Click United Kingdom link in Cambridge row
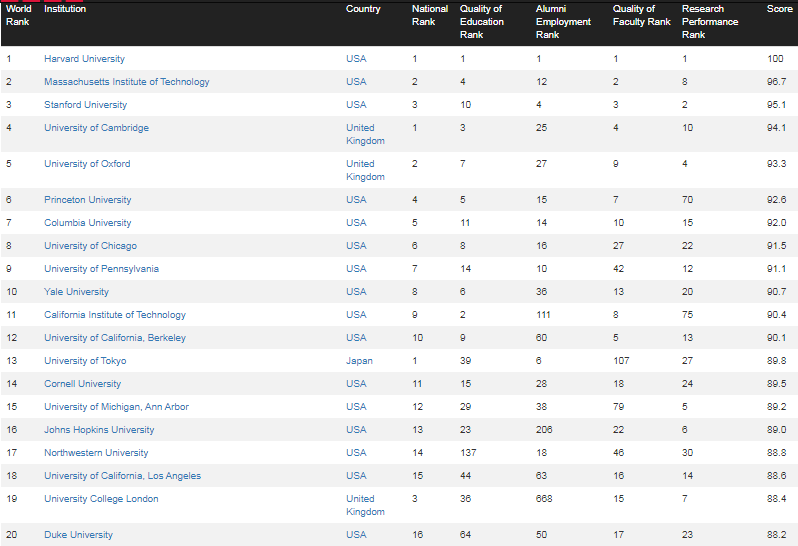 click(x=365, y=134)
